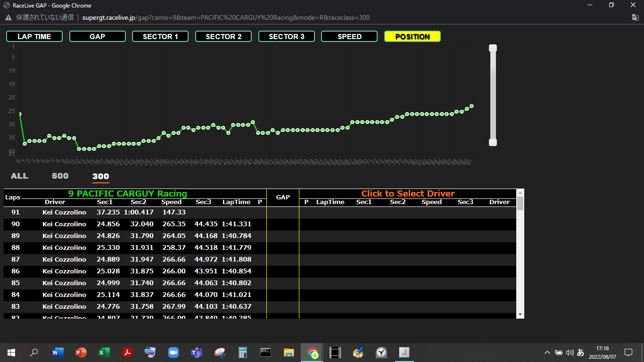
Task: Expand system tray hidden icons chevron
Action: tap(547, 352)
